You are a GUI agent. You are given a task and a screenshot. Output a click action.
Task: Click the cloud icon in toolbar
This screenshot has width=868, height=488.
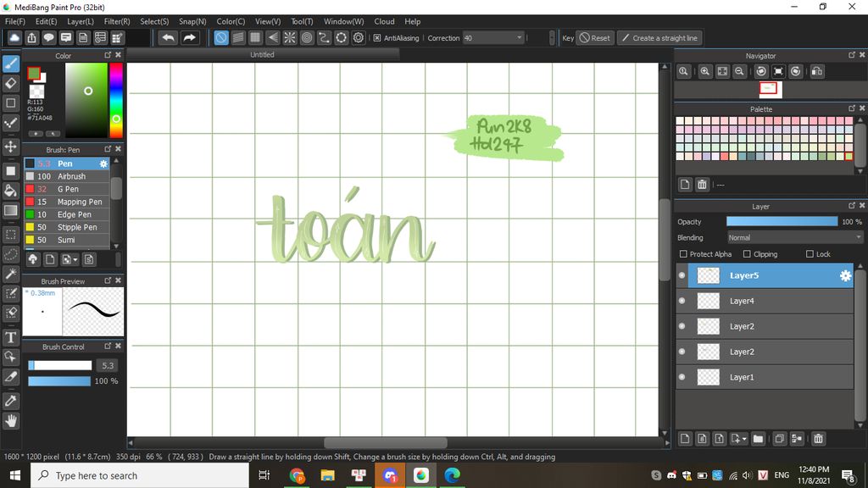coord(14,37)
